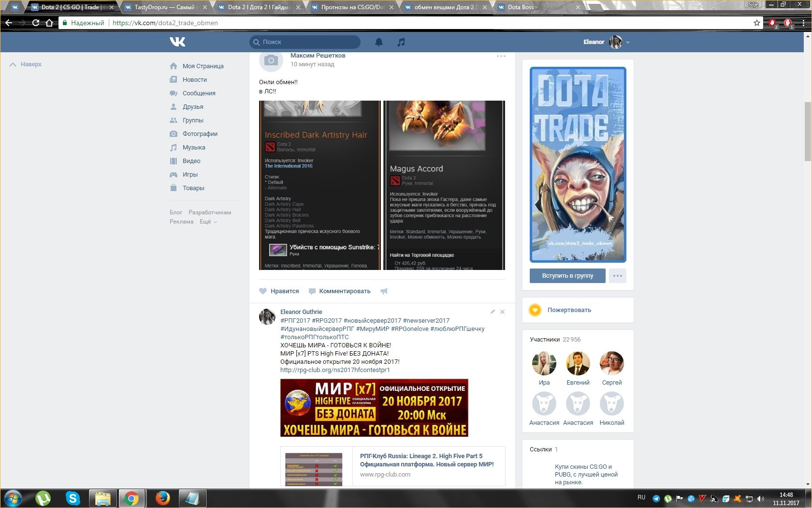Viewport: 812px width, 508px height.
Task: Expand the Ещё footer dropdown
Action: point(208,222)
